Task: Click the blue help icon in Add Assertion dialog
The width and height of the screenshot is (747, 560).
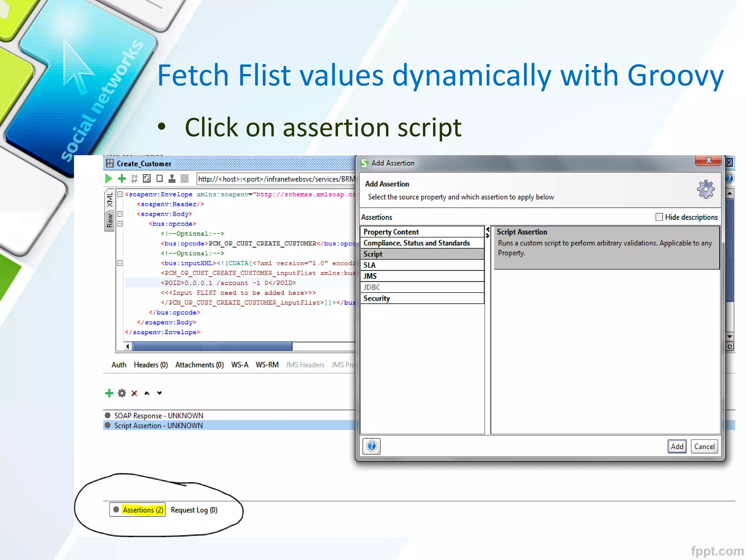Action: (x=371, y=446)
